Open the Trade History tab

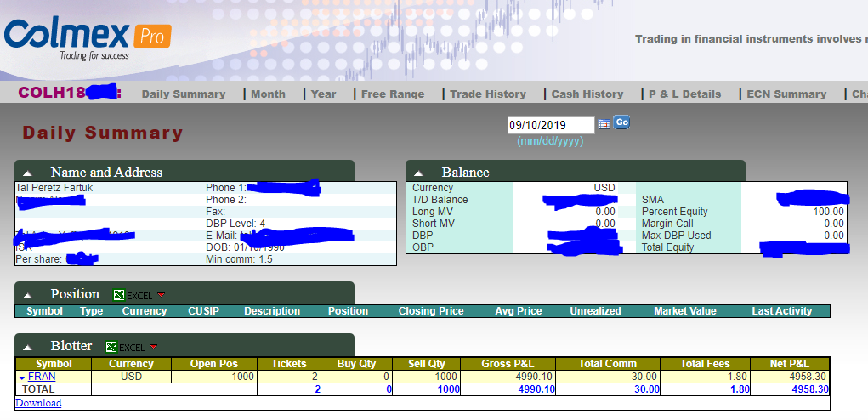pyautogui.click(x=488, y=94)
